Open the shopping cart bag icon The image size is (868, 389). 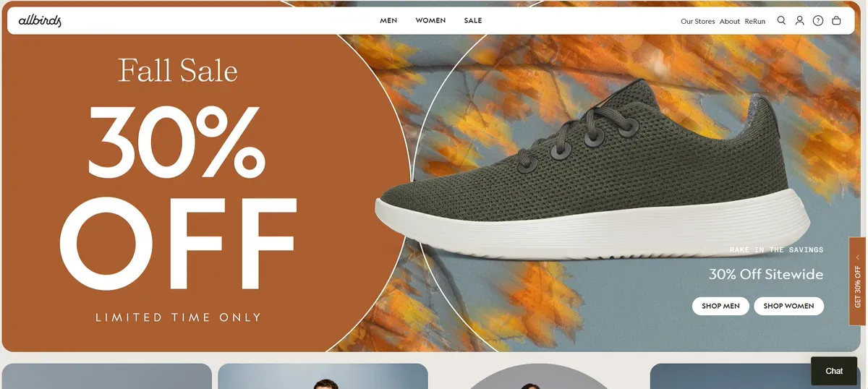point(836,21)
